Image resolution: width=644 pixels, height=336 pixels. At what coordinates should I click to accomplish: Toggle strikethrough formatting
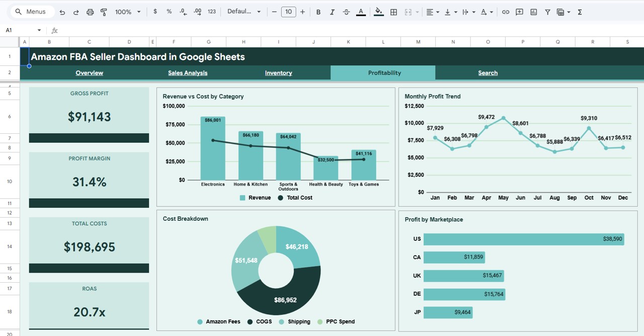[346, 12]
